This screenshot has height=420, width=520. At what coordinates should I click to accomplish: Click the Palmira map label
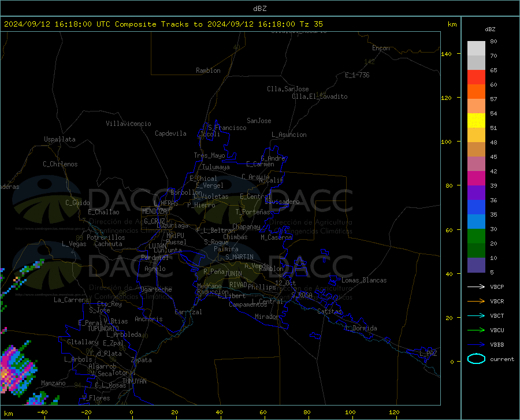point(226,249)
